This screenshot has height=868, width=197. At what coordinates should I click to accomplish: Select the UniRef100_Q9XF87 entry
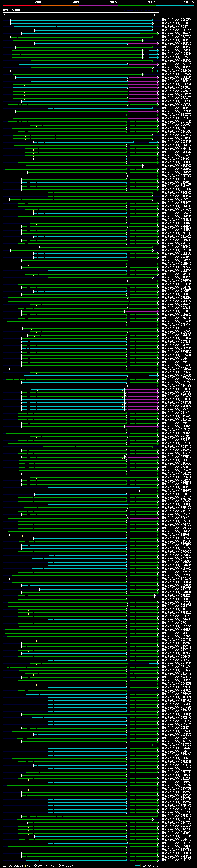(x=177, y=389)
